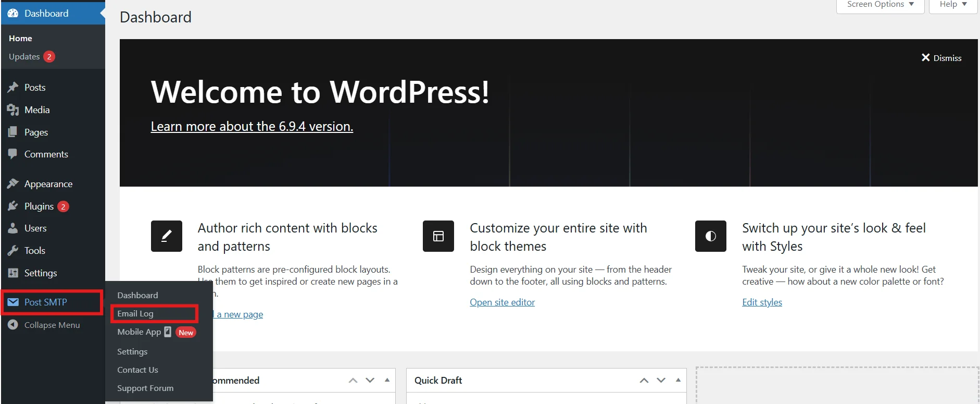Toggle the recommended widget panel
Image resolution: width=980 pixels, height=404 pixels.
click(387, 381)
